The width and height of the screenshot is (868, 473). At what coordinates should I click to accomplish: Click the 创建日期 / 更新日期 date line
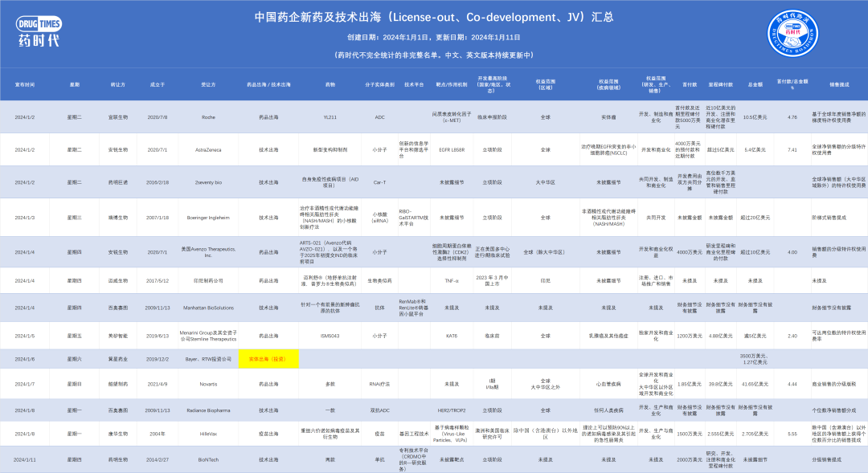[433, 37]
